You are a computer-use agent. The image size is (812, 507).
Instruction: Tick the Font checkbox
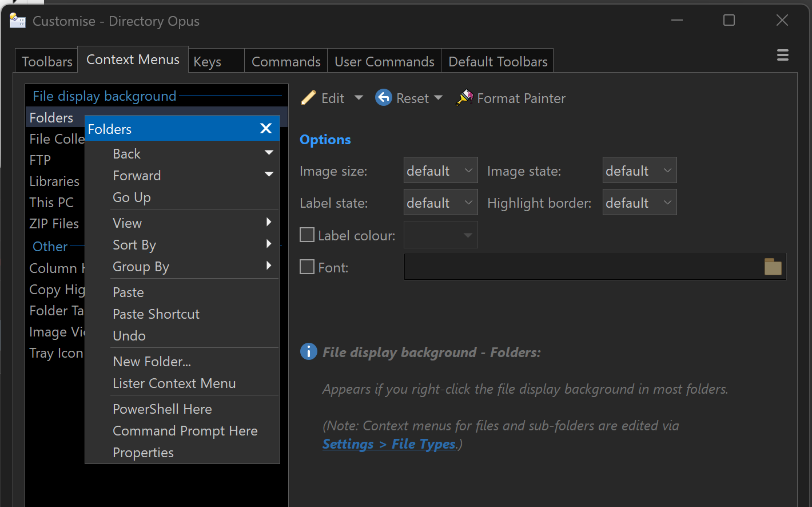tap(307, 267)
